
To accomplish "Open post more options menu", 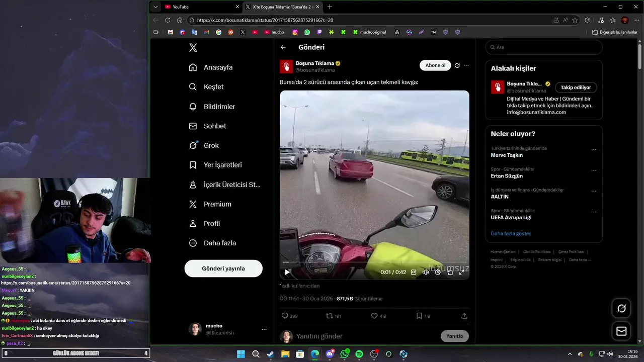I will click(466, 65).
